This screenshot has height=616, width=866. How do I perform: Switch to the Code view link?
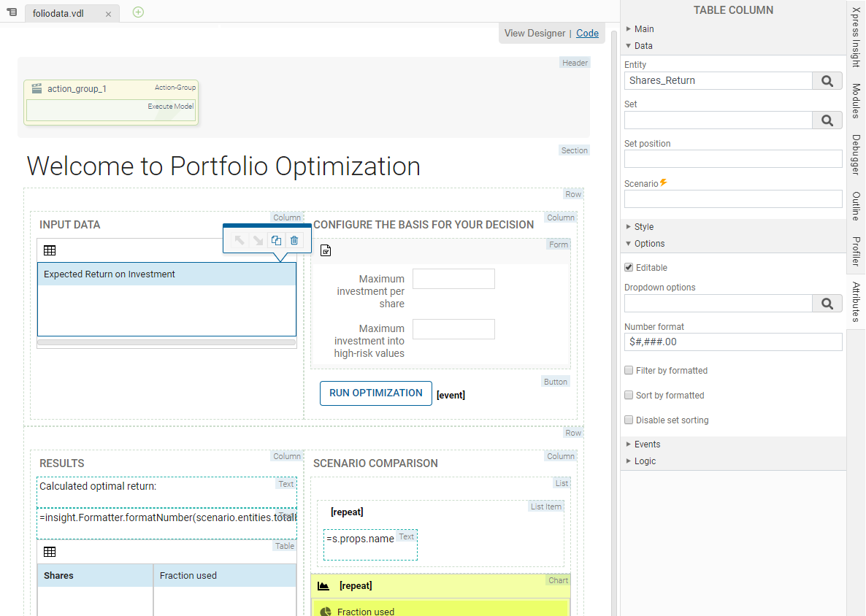[587, 33]
